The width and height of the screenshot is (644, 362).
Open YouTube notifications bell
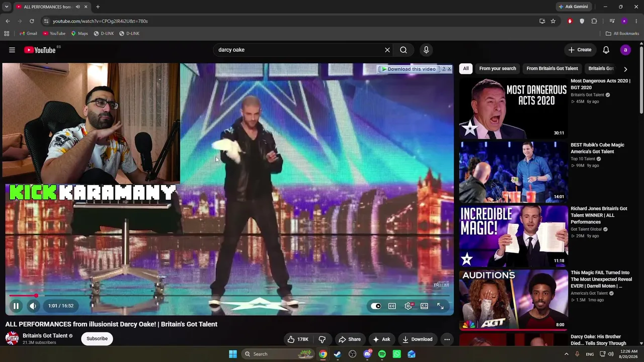pos(606,50)
